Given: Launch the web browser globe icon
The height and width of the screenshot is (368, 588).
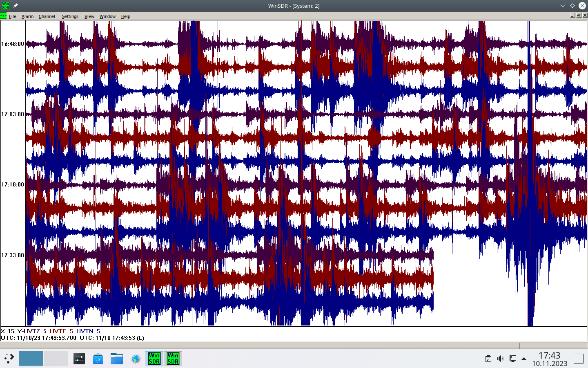Looking at the screenshot, I should [135, 359].
